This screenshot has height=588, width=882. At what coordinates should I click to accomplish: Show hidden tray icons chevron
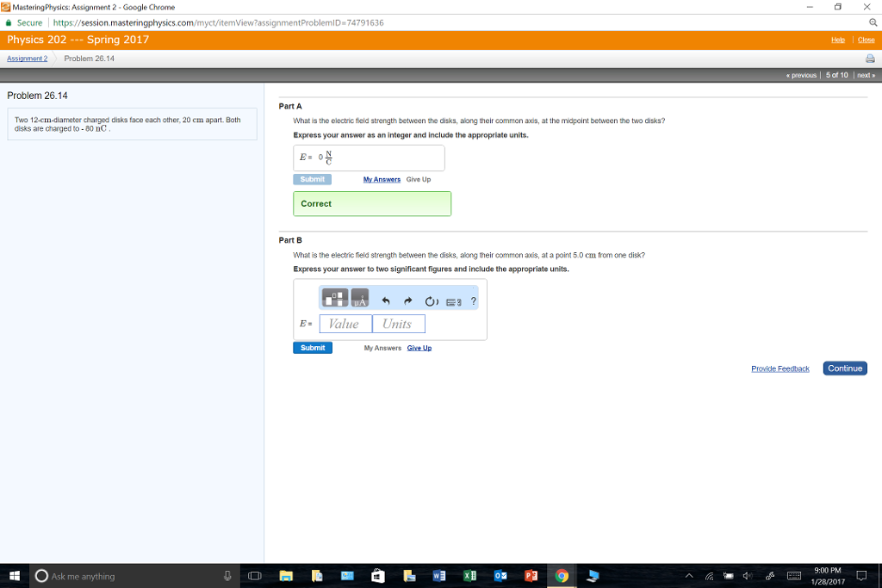(689, 576)
